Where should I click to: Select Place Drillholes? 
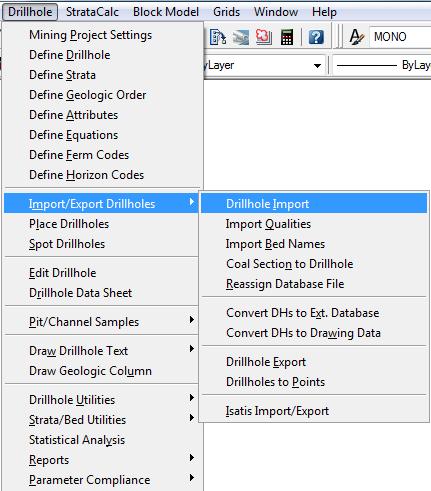pyautogui.click(x=102, y=224)
